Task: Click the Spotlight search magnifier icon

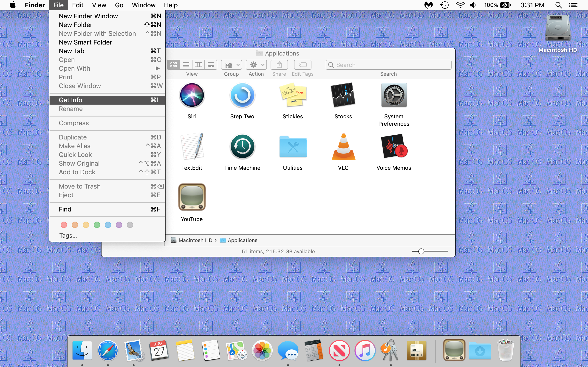Action: 558,5
